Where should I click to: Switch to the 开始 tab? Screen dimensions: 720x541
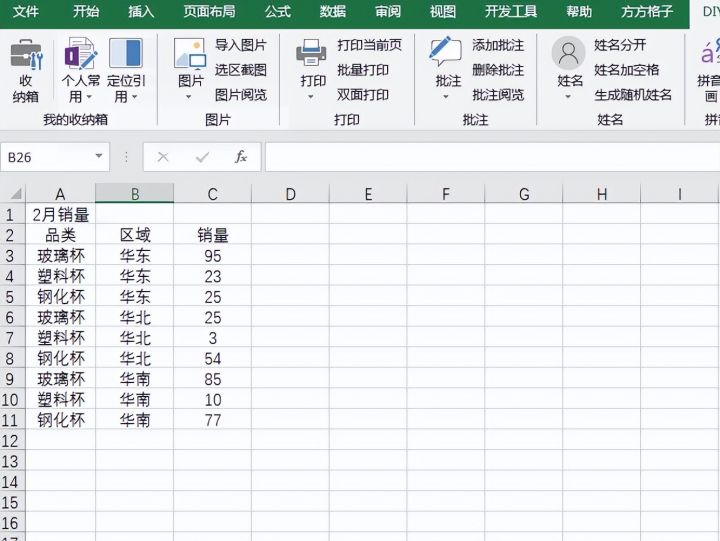86,11
